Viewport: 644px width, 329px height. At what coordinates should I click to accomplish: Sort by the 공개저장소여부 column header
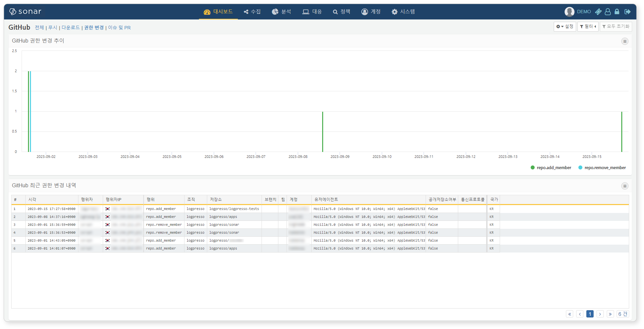coord(442,199)
